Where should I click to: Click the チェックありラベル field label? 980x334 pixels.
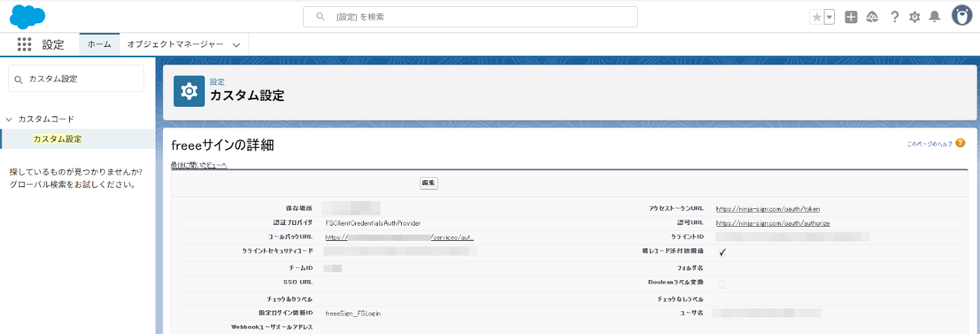coord(290,299)
